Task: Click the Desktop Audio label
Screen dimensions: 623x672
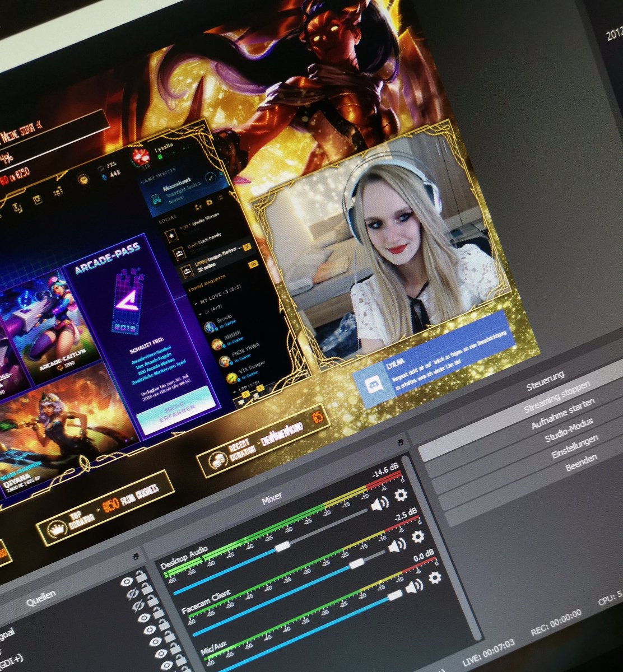Action: coord(183,558)
